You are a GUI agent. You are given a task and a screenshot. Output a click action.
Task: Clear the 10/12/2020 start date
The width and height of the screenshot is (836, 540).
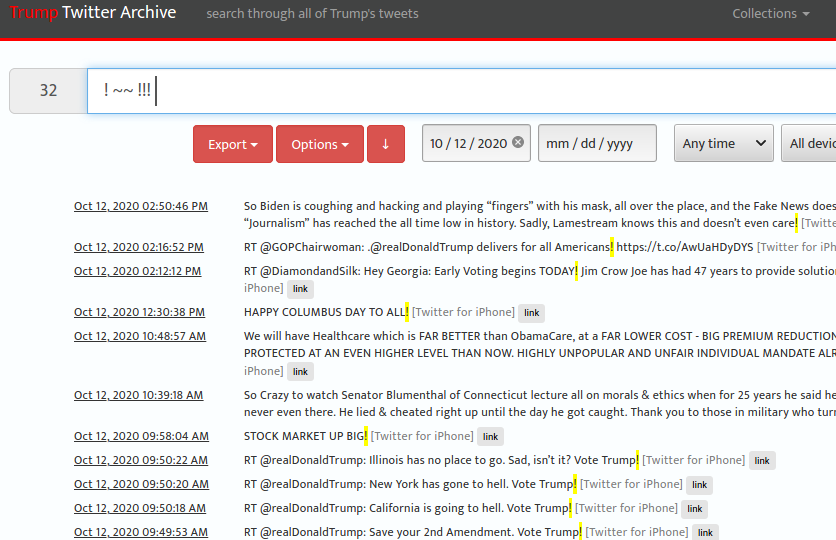[518, 142]
